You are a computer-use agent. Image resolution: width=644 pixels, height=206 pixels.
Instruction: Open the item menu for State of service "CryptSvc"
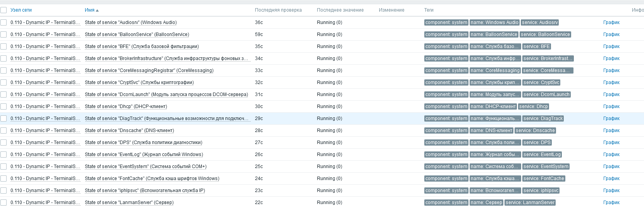pyautogui.click(x=139, y=82)
